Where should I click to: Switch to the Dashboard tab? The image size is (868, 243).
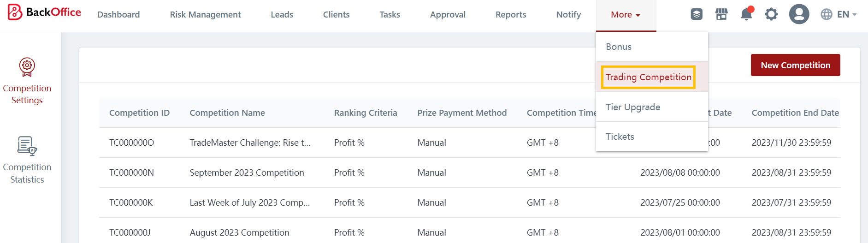(118, 15)
